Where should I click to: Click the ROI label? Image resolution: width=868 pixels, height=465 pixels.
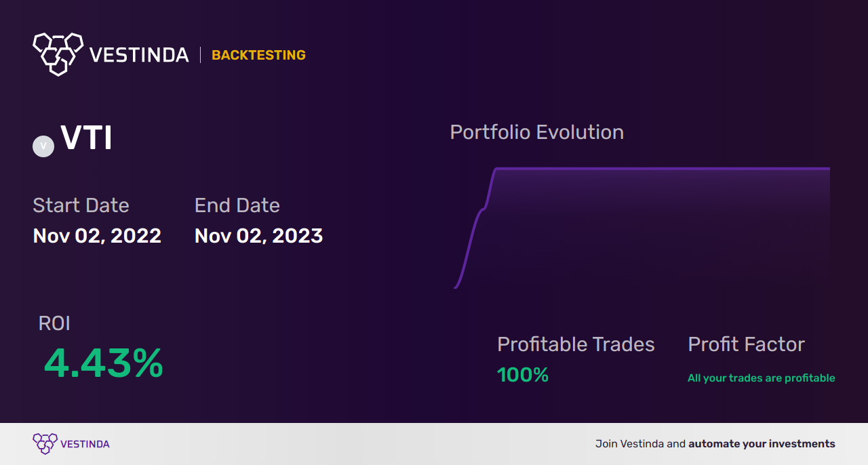54,323
